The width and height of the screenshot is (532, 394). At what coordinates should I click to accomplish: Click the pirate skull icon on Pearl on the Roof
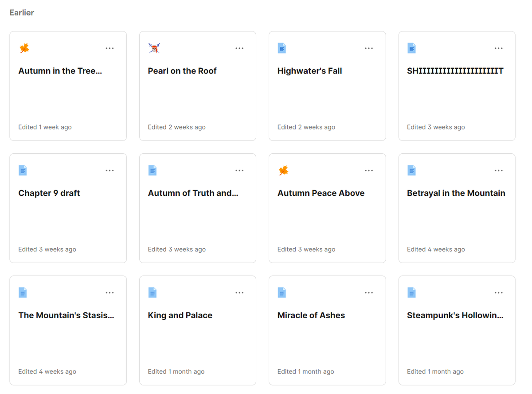154,48
